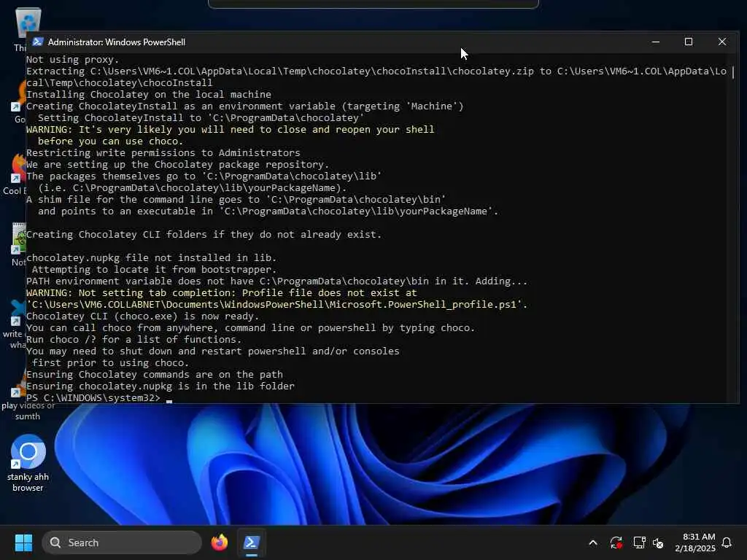Click the 'Creating Chocolatey CLI folders' line
The width and height of the screenshot is (747, 560).
[204, 234]
